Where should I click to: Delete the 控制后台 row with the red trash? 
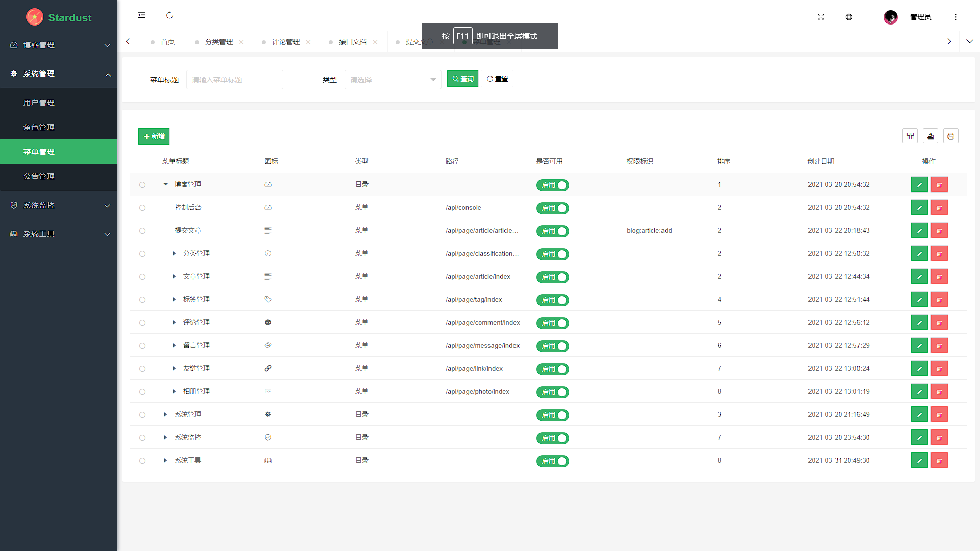[939, 207]
